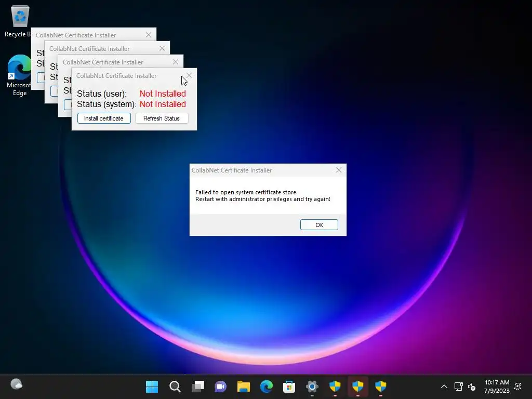Open the notification center bell icon
The height and width of the screenshot is (399, 532).
click(518, 387)
